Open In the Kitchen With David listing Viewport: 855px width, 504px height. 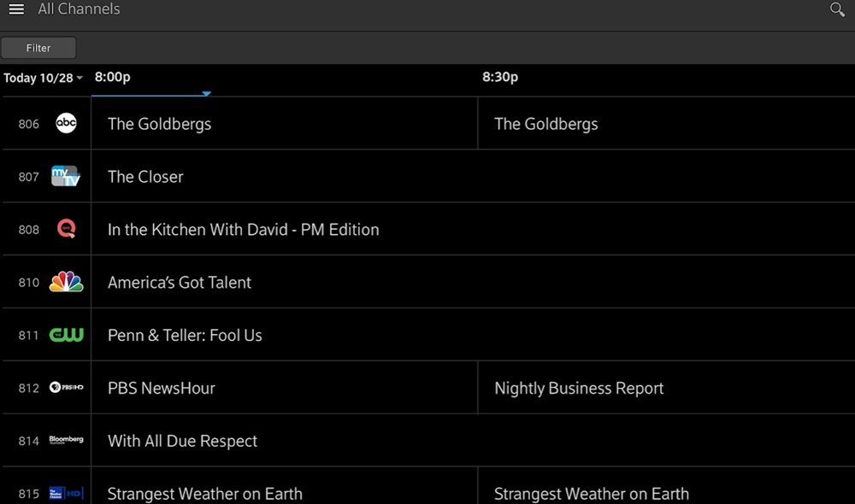(x=473, y=230)
